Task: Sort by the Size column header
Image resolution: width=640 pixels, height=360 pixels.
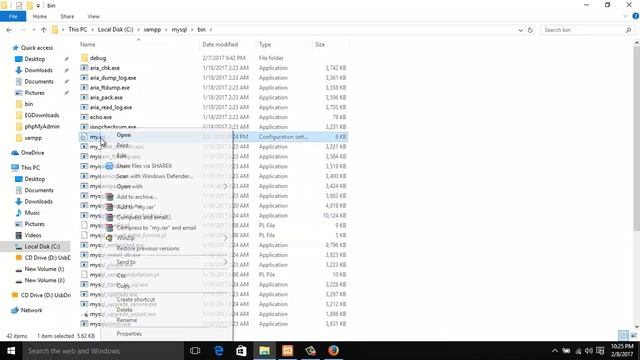Action: [x=320, y=44]
